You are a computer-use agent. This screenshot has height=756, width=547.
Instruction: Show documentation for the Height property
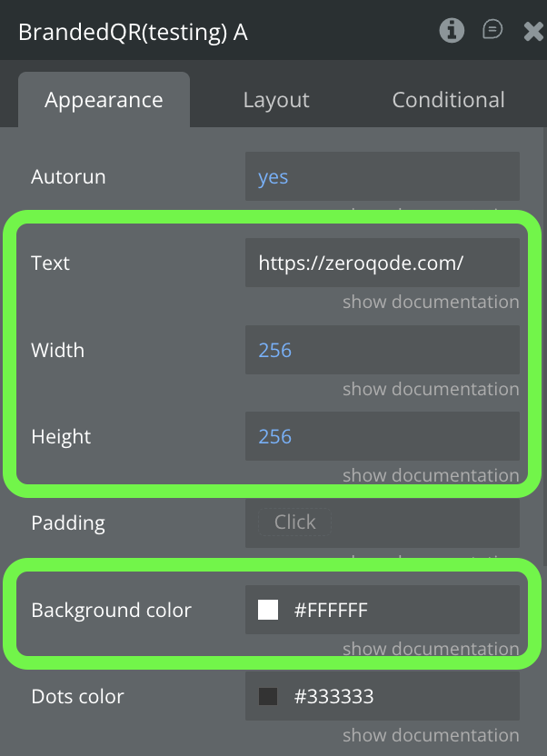pos(431,475)
